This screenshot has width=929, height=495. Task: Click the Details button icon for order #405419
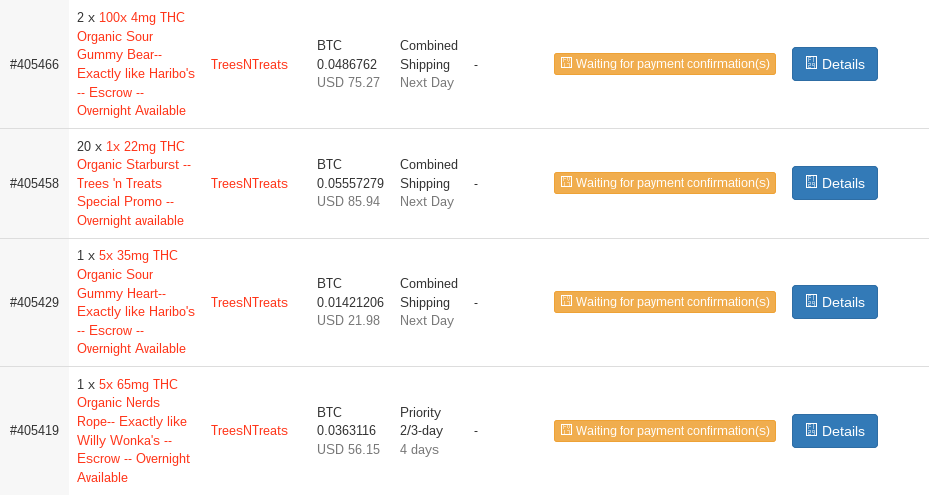pyautogui.click(x=811, y=430)
